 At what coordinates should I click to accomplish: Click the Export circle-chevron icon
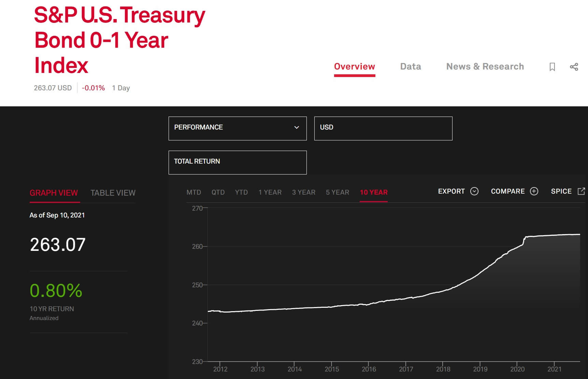pos(474,191)
